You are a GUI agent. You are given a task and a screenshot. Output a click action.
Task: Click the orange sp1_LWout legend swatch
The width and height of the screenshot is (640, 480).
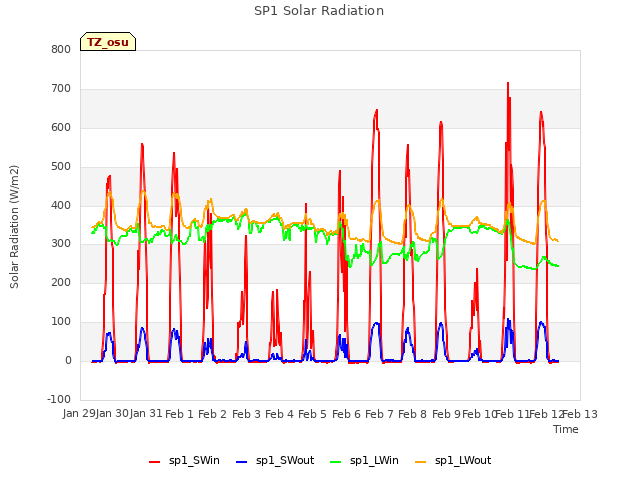(420, 462)
